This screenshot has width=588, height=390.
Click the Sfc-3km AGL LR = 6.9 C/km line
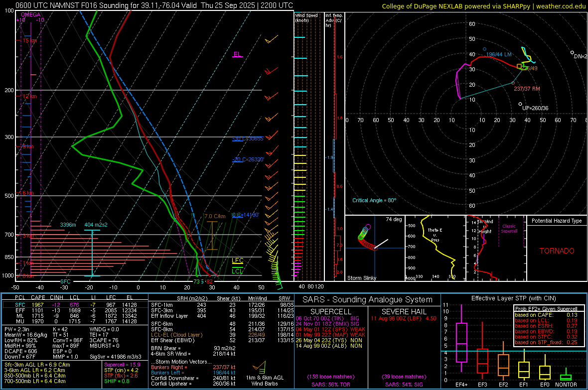click(x=37, y=365)
